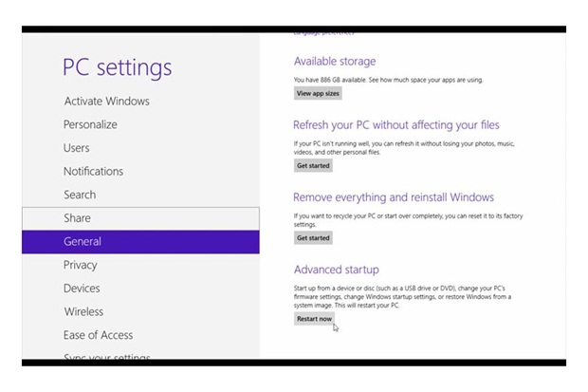588x392 pixels.
Task: Click the 'You have 886 GB available' text
Action: click(388, 80)
